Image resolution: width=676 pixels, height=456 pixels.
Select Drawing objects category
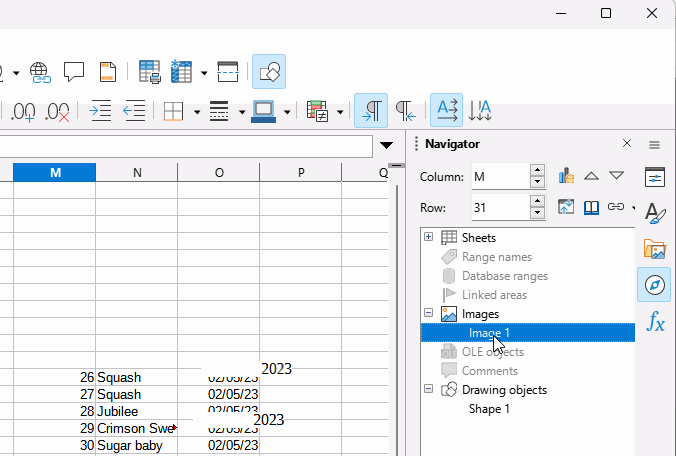pyautogui.click(x=504, y=390)
